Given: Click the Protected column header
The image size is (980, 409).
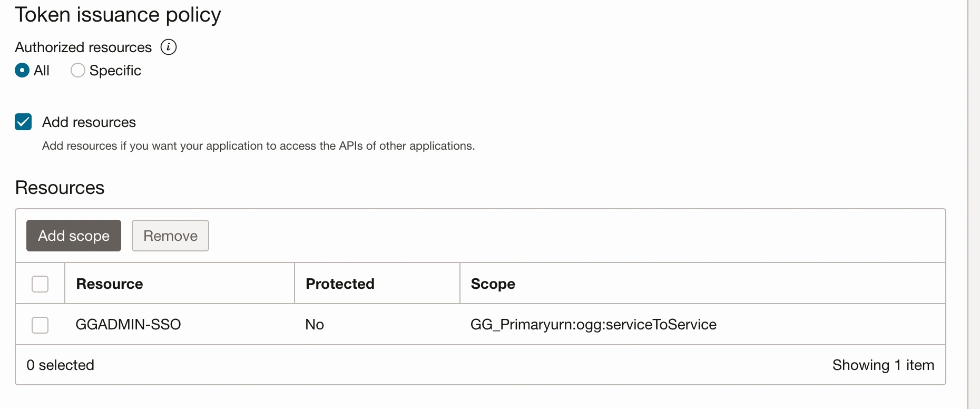Looking at the screenshot, I should click(340, 284).
